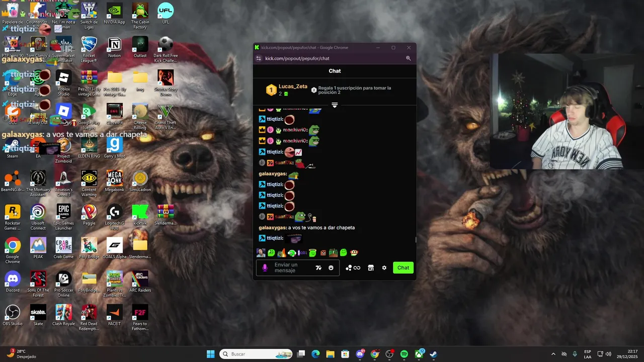The width and height of the screenshot is (644, 362).
Task: Open Google Play Juegos desktop icon
Action: (x=89, y=117)
